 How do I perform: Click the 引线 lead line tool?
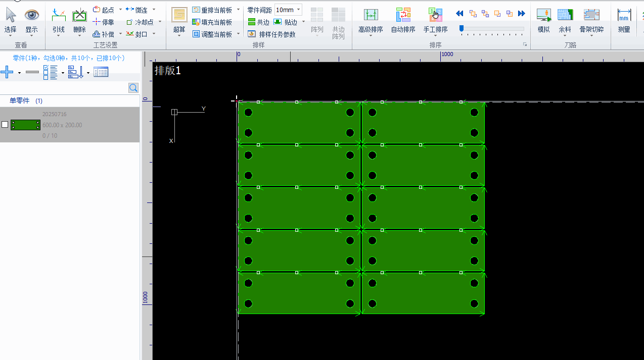[x=59, y=20]
